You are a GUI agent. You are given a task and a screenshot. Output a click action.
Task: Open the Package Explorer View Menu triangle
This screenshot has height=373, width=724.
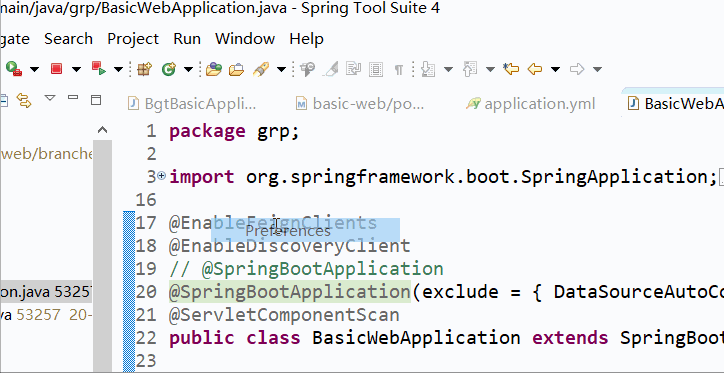pos(50,98)
